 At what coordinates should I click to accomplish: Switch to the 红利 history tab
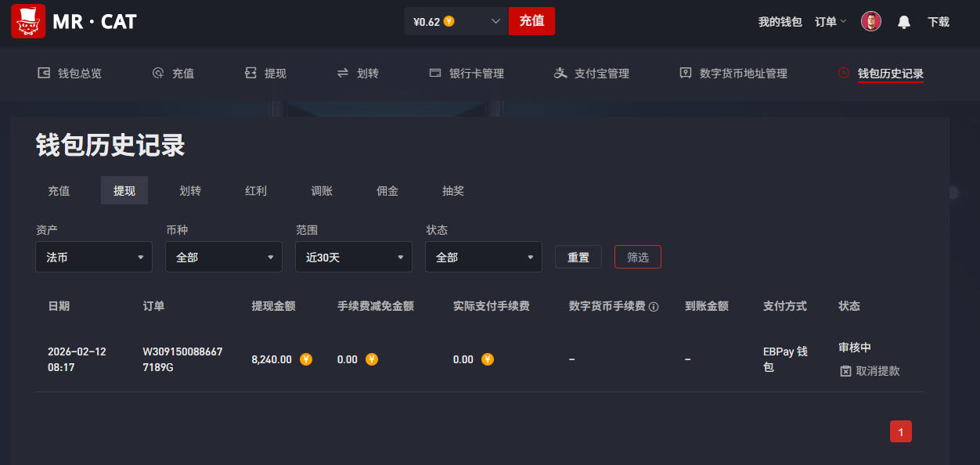coord(256,191)
